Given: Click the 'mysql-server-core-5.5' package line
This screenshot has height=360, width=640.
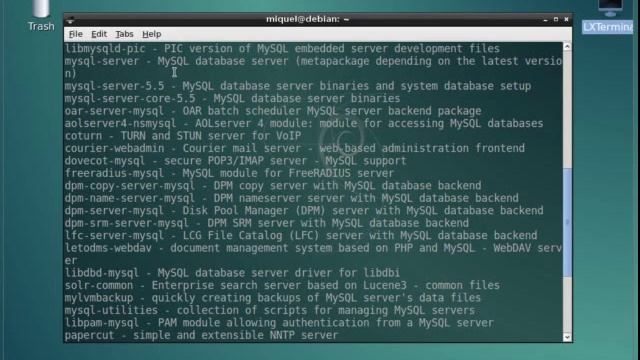Looking at the screenshot, I should pyautogui.click(x=232, y=98).
